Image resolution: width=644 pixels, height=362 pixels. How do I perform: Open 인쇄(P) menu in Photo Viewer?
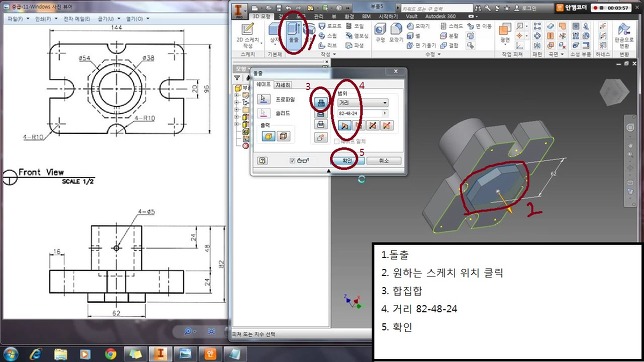point(46,19)
